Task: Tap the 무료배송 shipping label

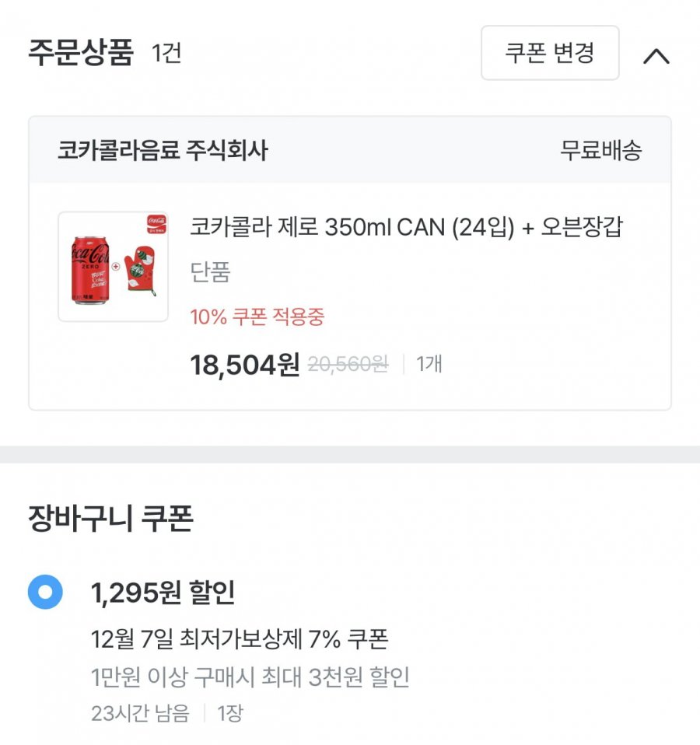Action: (600, 150)
